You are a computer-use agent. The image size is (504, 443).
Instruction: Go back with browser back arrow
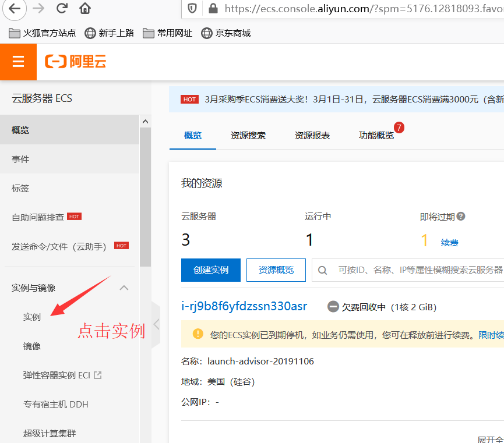(x=15, y=8)
